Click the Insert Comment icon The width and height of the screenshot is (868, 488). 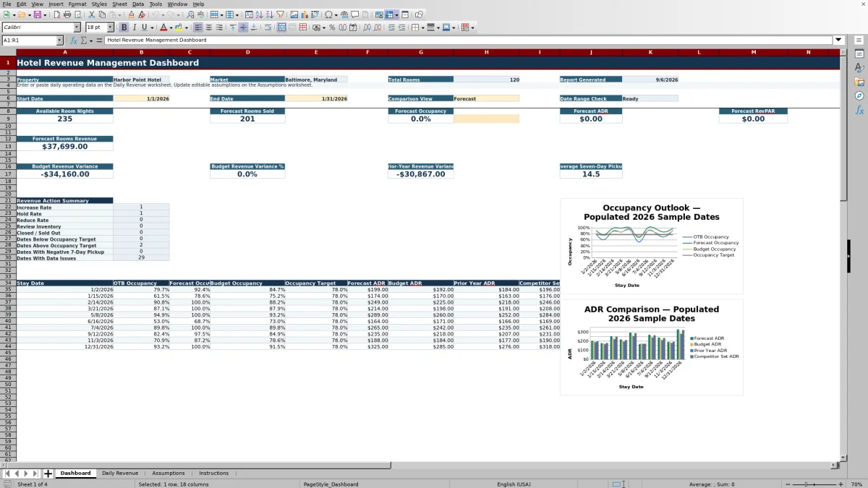pyautogui.click(x=354, y=14)
